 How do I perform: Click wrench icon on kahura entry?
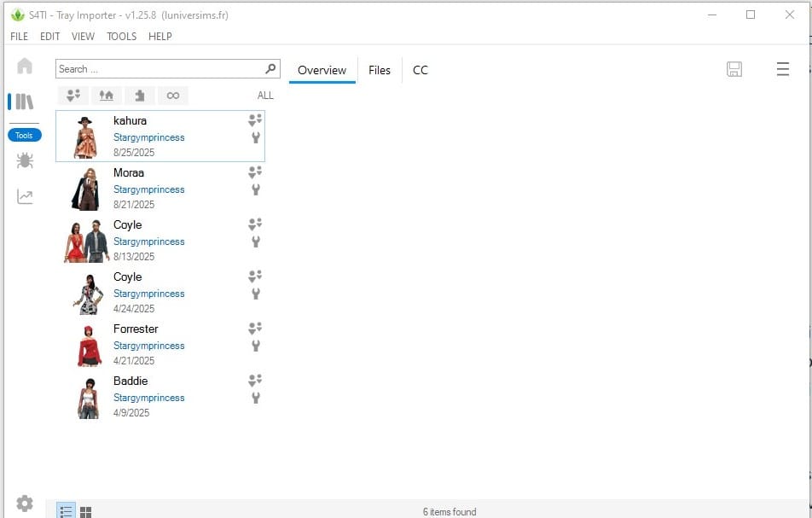255,137
